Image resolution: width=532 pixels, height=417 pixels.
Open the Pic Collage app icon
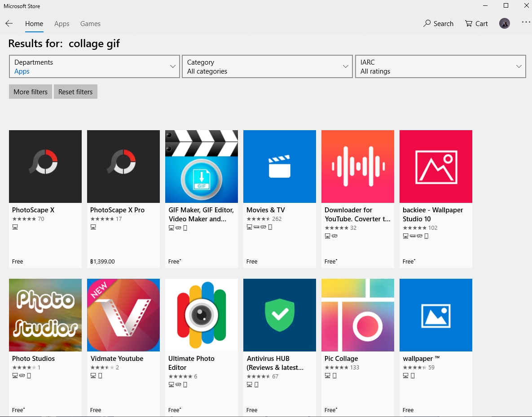pos(358,315)
